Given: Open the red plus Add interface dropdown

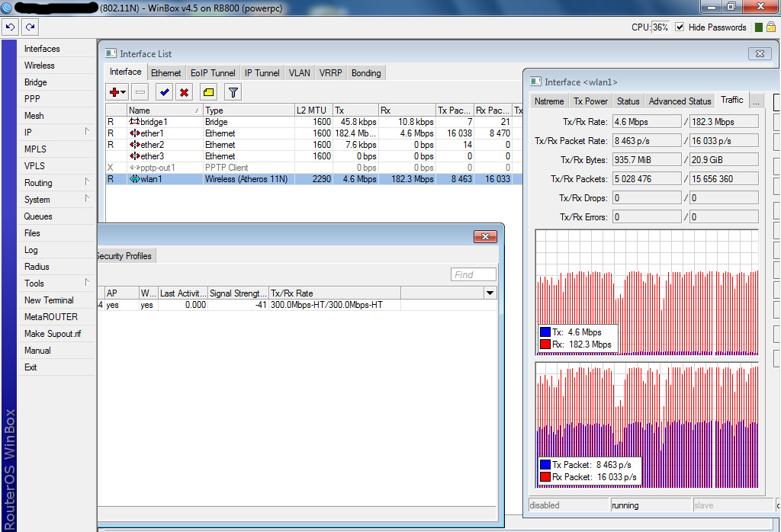Looking at the screenshot, I should pyautogui.click(x=117, y=92).
